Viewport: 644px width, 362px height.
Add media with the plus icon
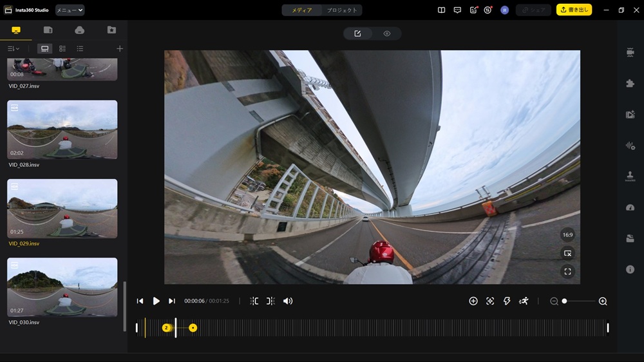pyautogui.click(x=120, y=49)
